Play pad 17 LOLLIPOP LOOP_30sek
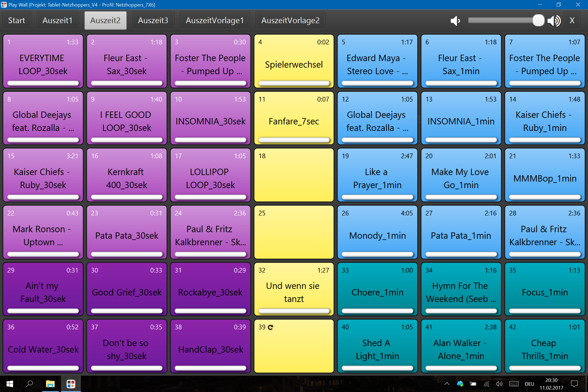588x392 pixels. click(x=210, y=175)
